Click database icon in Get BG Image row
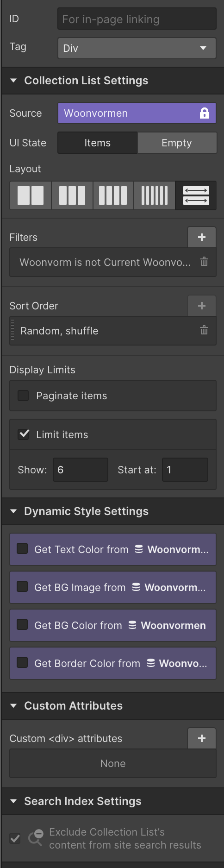The height and width of the screenshot is (868, 224). pyautogui.click(x=136, y=587)
